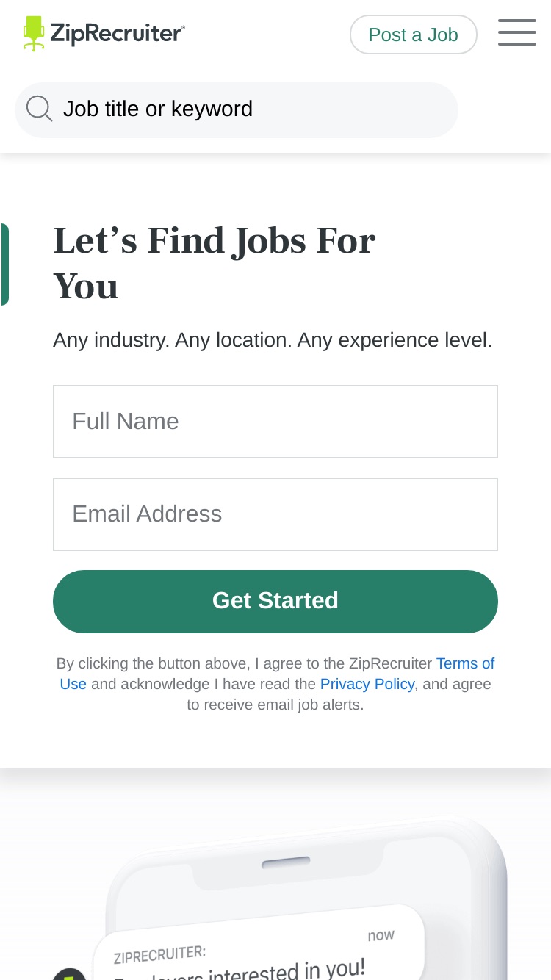Tap the phone speaker notch on illustration
Image resolution: width=551 pixels, height=980 pixels.
pos(285,862)
